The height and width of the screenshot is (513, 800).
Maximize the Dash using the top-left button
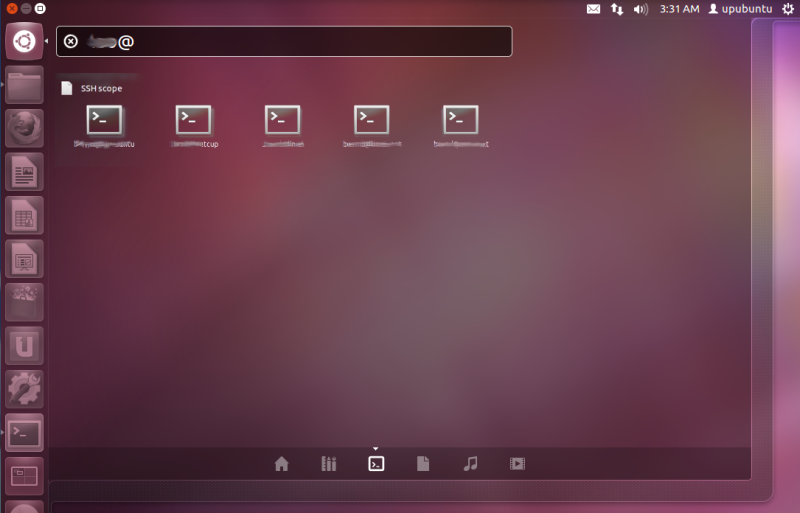40,9
